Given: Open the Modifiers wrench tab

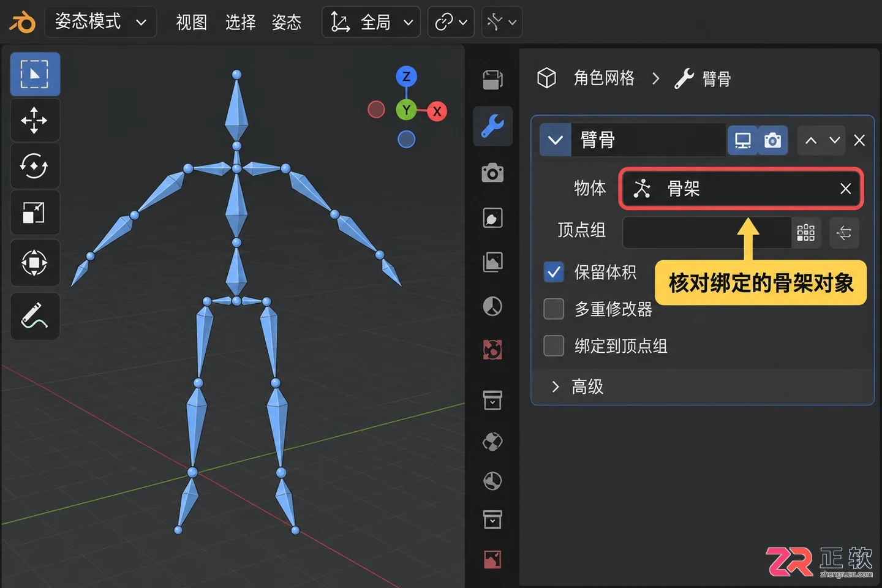Looking at the screenshot, I should [492, 126].
